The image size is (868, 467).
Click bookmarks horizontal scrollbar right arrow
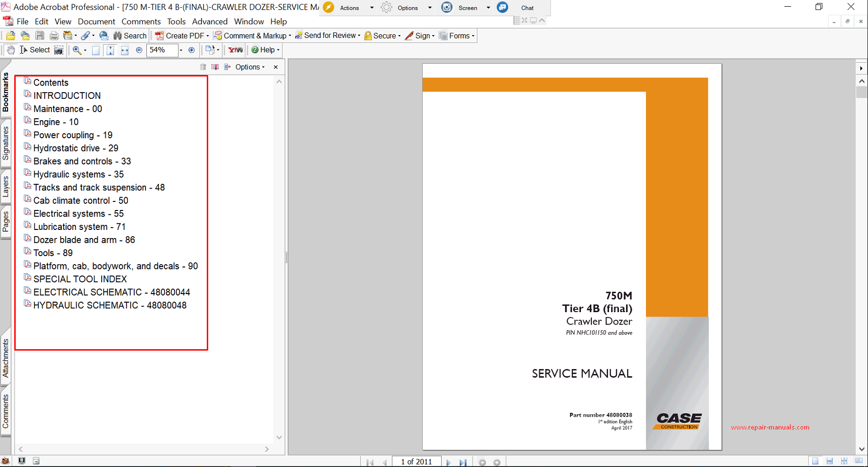[267, 449]
